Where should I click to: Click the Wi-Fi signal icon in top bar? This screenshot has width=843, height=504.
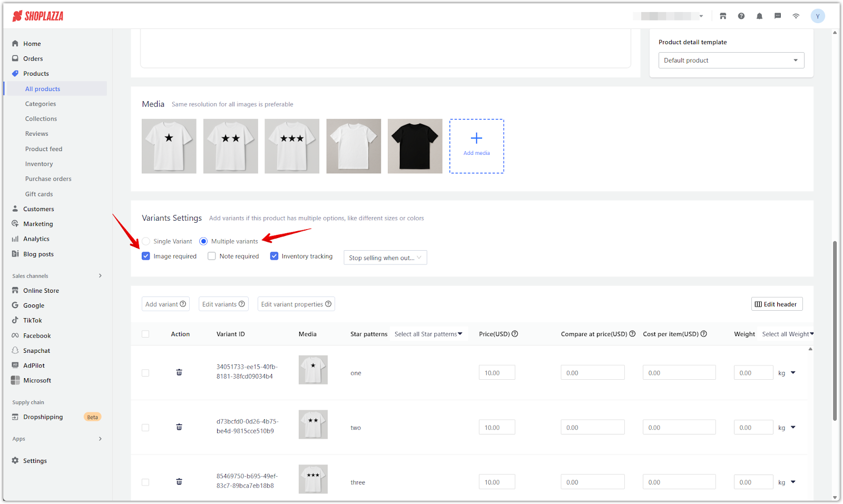pos(796,16)
